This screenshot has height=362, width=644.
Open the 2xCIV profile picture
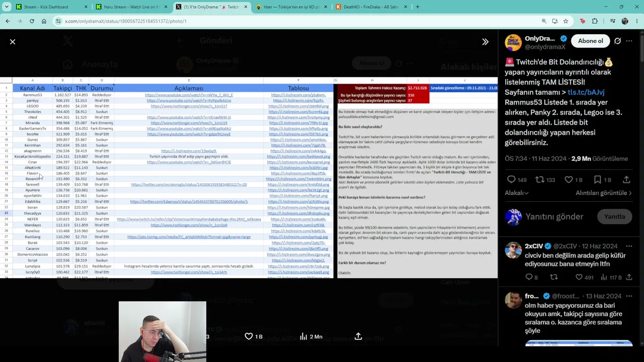pyautogui.click(x=513, y=250)
